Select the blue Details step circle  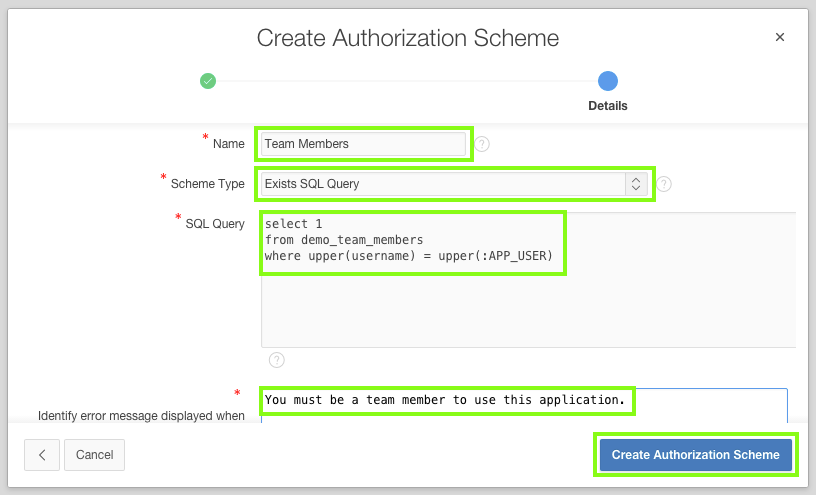[x=608, y=81]
